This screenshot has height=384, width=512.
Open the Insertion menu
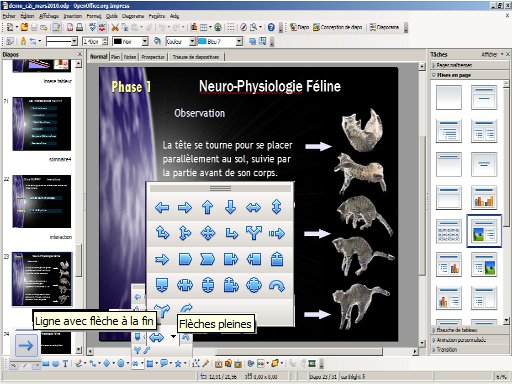[x=72, y=16]
